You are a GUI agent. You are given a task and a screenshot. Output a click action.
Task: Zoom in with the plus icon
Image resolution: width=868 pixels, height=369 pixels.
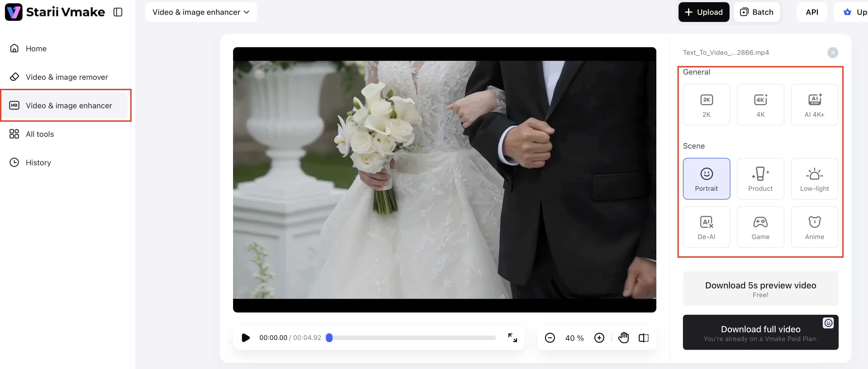click(599, 338)
